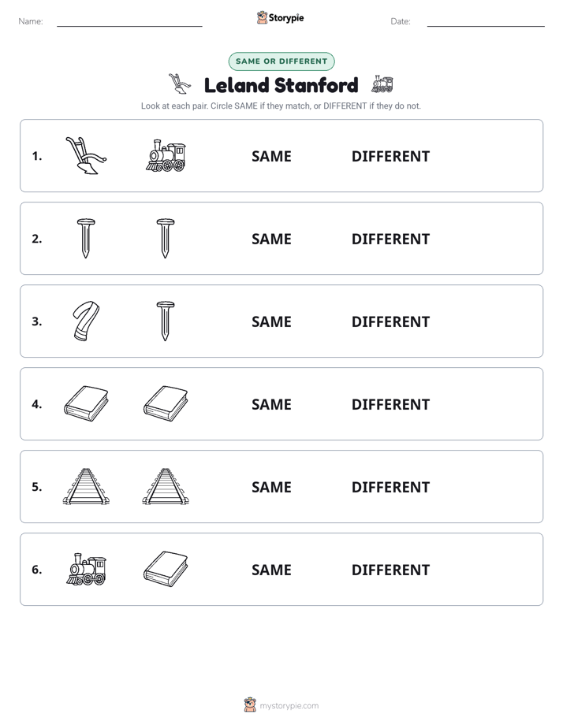This screenshot has width=563, height=728.
Task: Select SAME for pair 5
Action: 271,487
